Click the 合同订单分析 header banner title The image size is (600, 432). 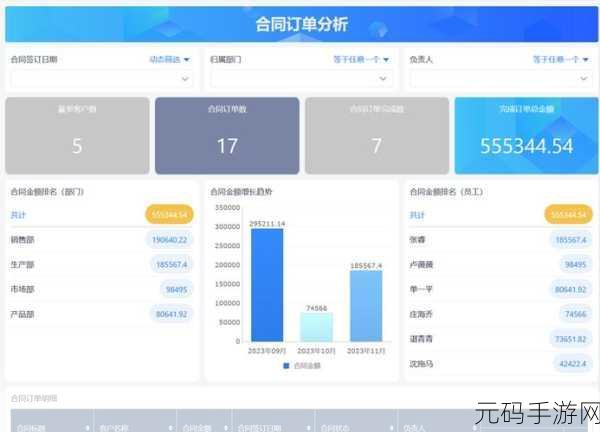click(302, 24)
